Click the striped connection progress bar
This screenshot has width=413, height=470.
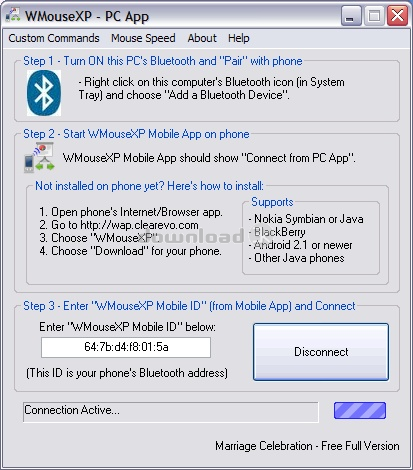tap(360, 411)
